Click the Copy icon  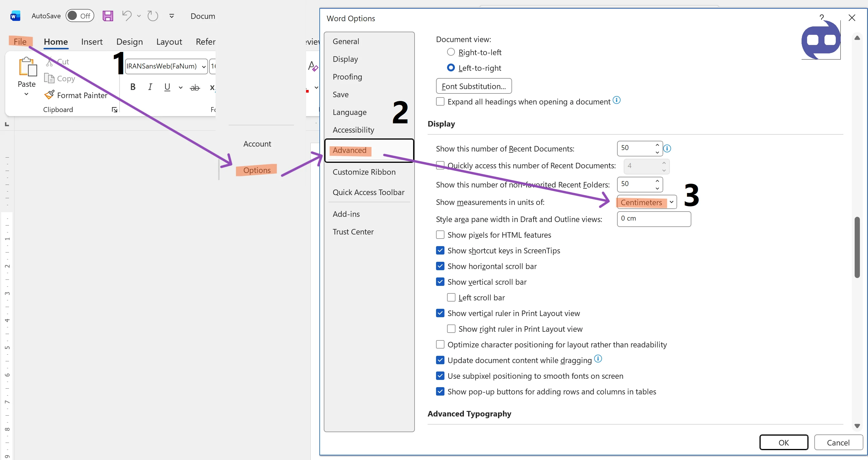(49, 78)
